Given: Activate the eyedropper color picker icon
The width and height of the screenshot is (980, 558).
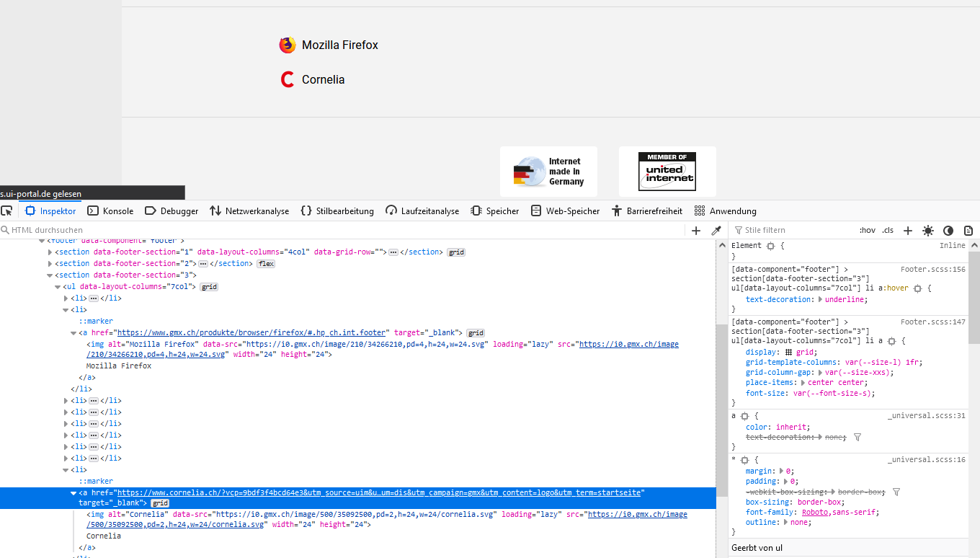Looking at the screenshot, I should [716, 230].
